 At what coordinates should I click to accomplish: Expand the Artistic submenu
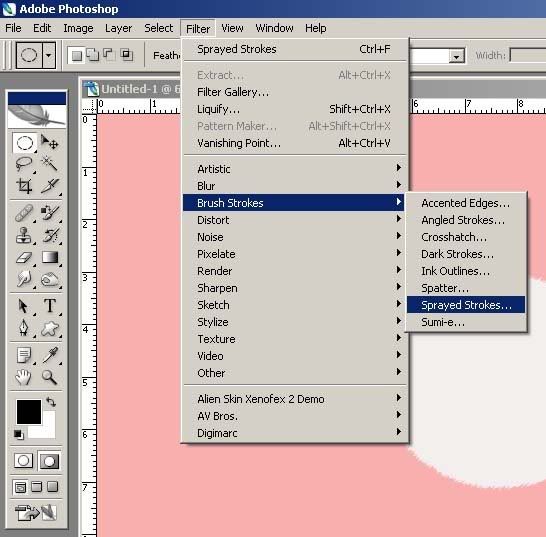(x=294, y=169)
